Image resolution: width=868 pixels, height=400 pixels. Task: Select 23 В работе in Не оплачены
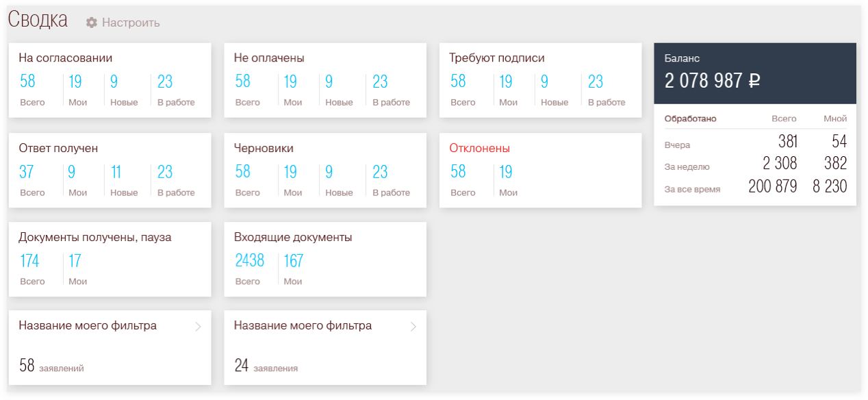(391, 90)
